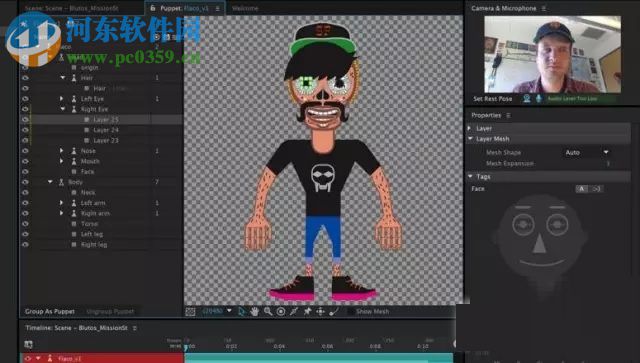Toggle visibility of Nose group
The image size is (640, 363).
point(25,151)
